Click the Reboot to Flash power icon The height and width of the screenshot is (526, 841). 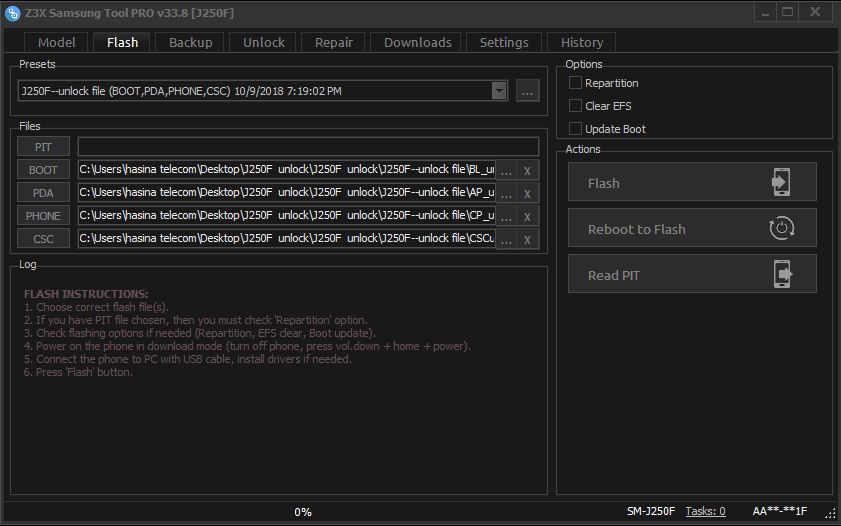tap(781, 228)
